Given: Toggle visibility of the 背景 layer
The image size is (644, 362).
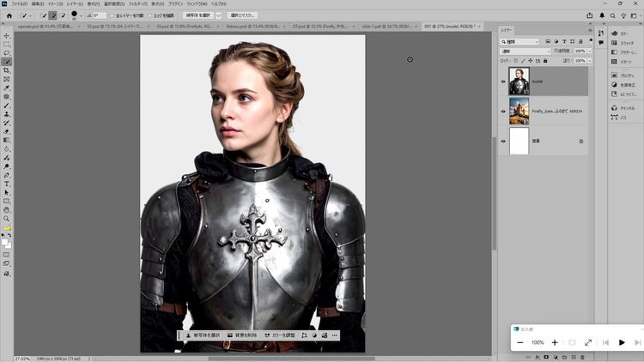Looking at the screenshot, I should (503, 141).
